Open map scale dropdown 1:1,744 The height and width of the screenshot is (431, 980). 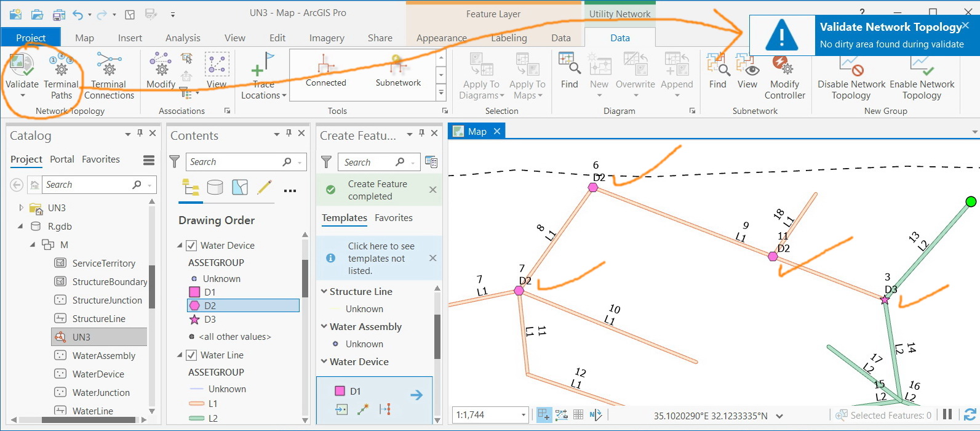524,415
